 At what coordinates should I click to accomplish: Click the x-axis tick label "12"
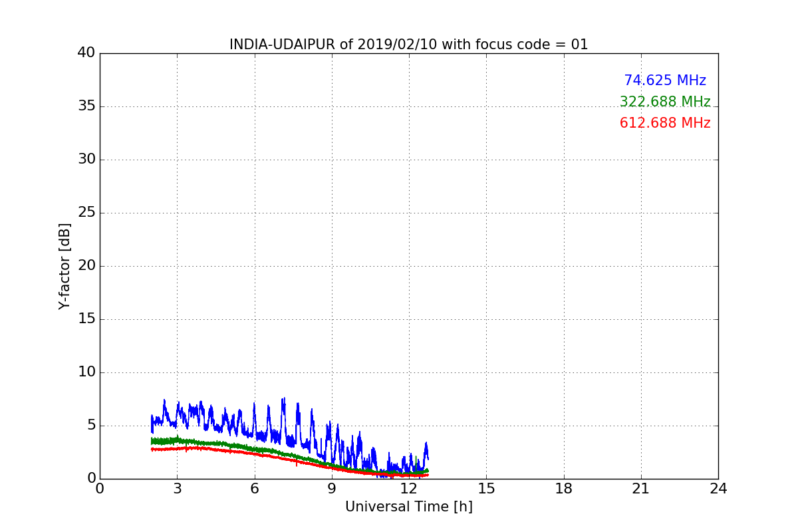coord(409,489)
